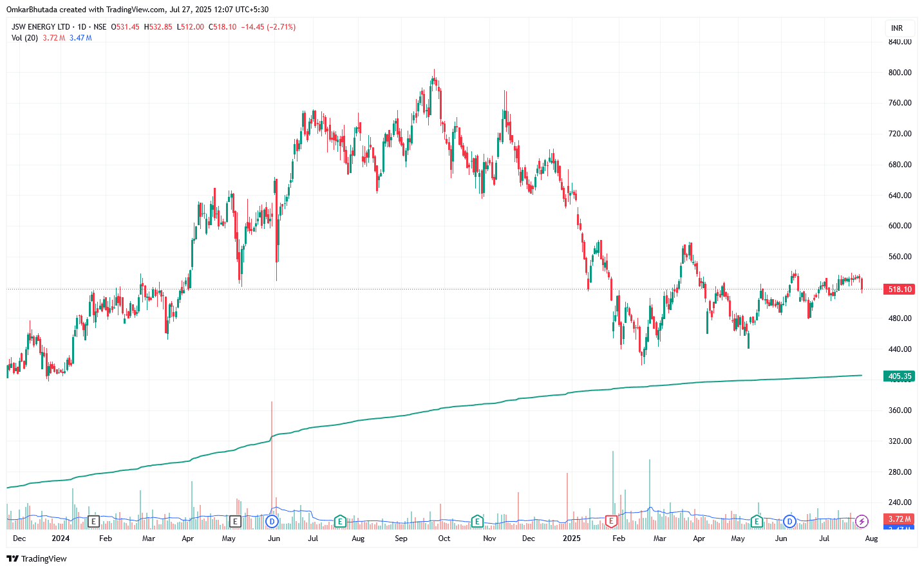924x570 pixels.
Task: Click the open value O531.45
Action: coord(126,27)
